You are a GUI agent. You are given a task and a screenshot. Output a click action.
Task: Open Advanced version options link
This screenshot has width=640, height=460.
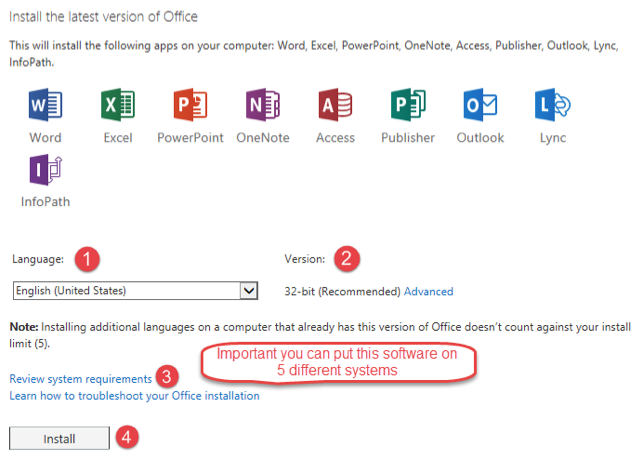429,291
